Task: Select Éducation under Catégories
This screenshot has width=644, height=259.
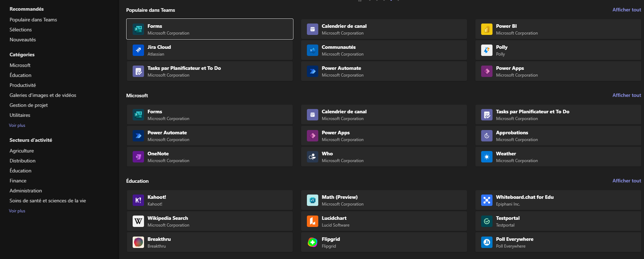Action: tap(20, 75)
